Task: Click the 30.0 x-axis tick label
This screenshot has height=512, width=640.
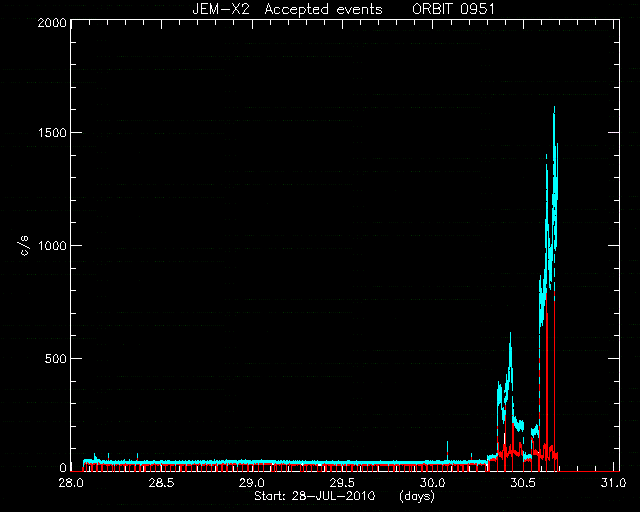Action: pos(434,483)
